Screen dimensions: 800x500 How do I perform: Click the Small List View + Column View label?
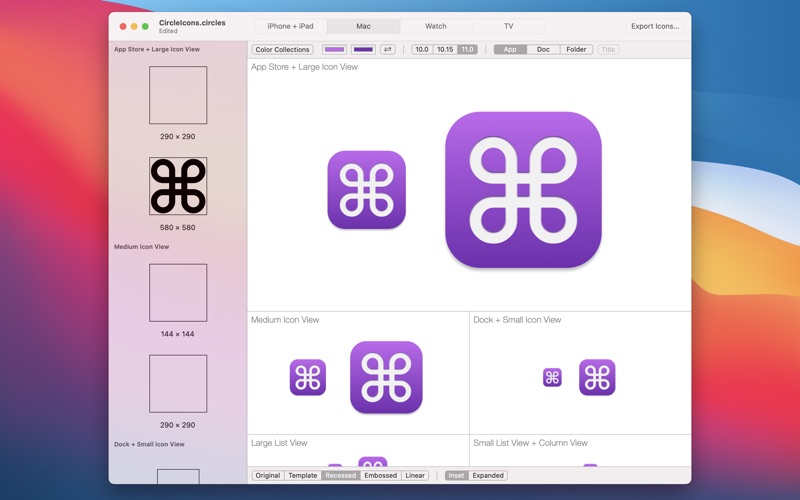[531, 443]
